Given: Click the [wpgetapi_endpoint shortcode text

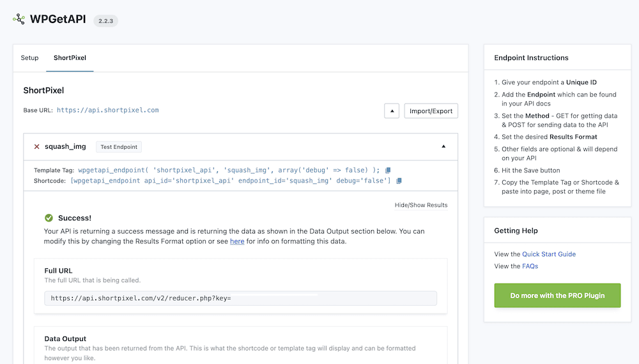Looking at the screenshot, I should [230, 181].
